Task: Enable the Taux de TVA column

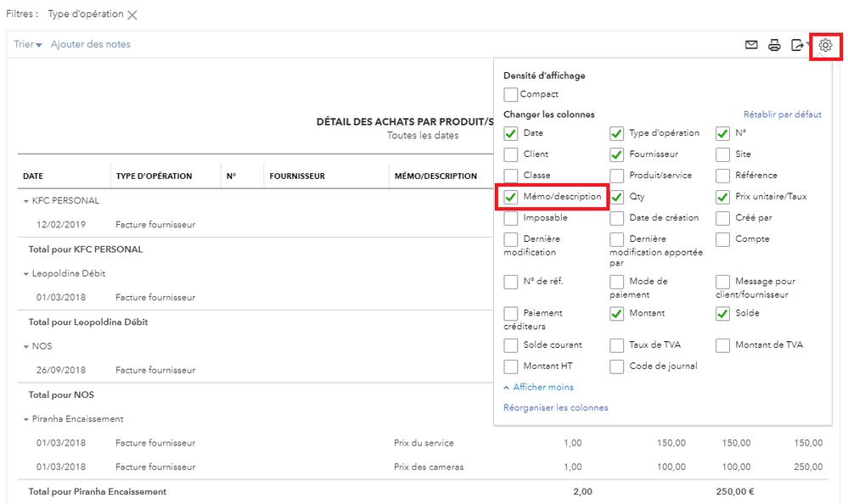Action: coord(617,345)
